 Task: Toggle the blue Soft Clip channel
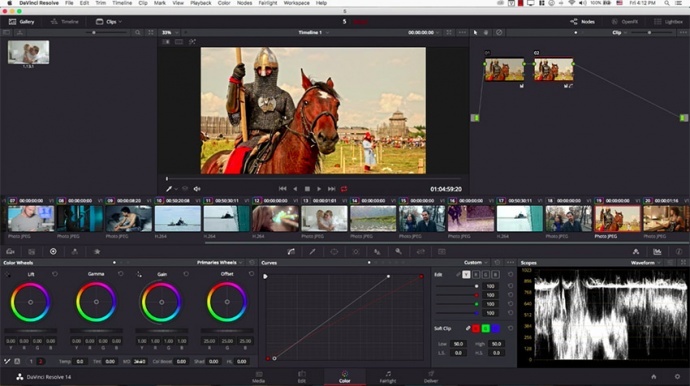[495, 328]
